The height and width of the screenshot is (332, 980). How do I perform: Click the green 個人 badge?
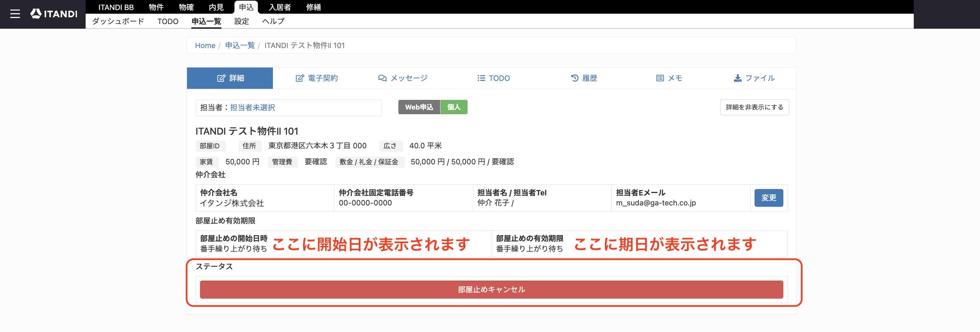(x=454, y=107)
